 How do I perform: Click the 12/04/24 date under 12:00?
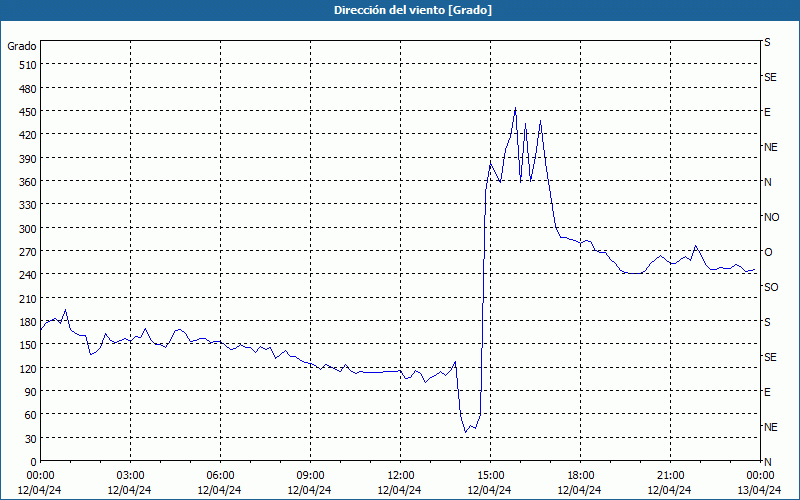[399, 490]
